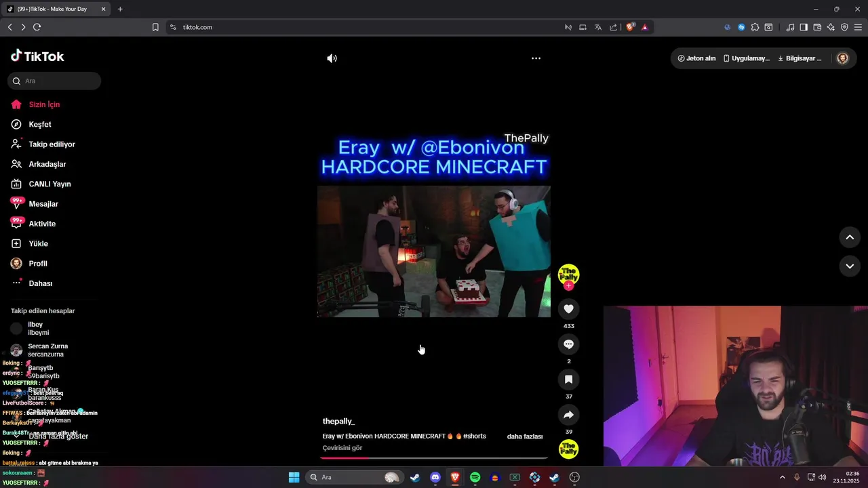Screen dimensions: 868x488
Task: Open a new browser tab
Action: point(120,9)
